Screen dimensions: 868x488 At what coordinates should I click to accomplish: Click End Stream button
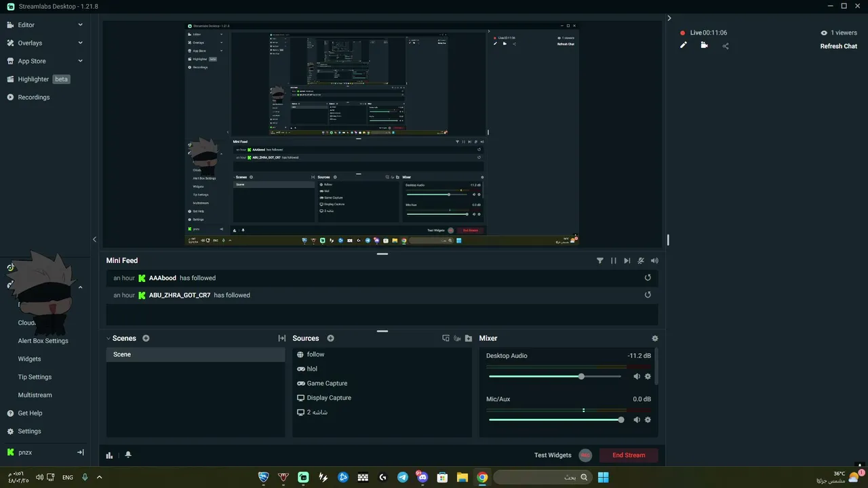(x=629, y=455)
